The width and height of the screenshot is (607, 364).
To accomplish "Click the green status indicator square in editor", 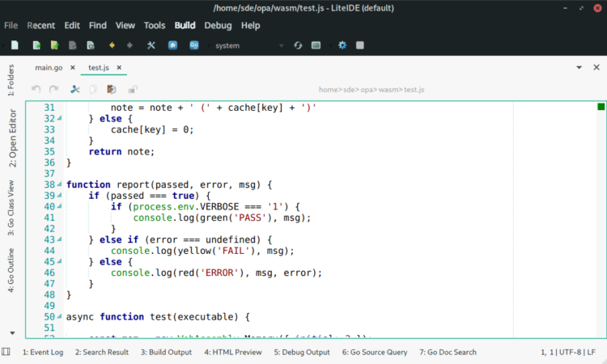I will coord(601,107).
